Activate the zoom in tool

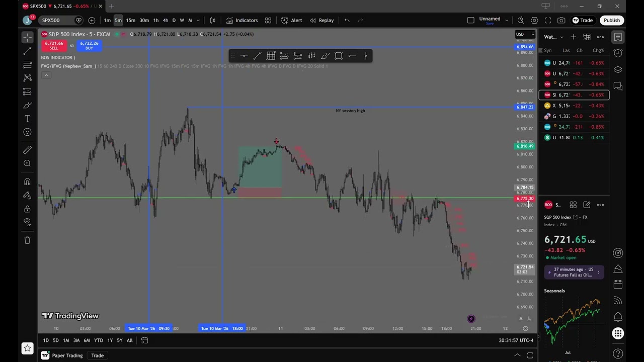(27, 163)
